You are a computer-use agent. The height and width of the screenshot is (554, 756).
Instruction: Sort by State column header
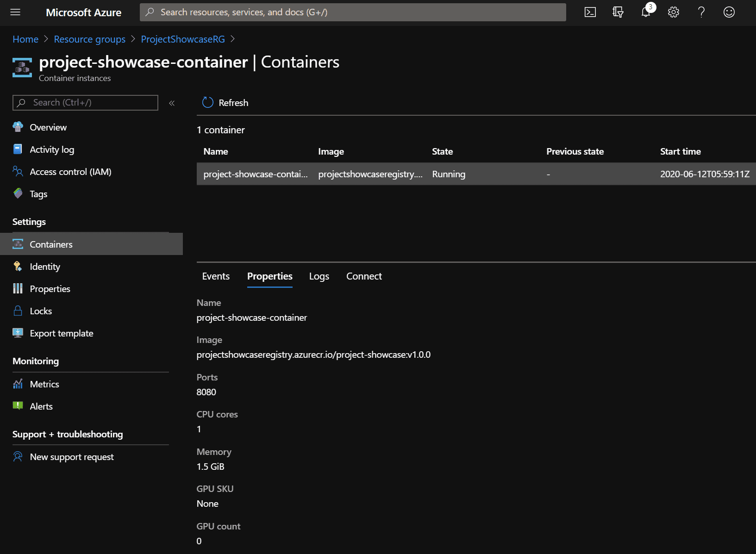442,151
